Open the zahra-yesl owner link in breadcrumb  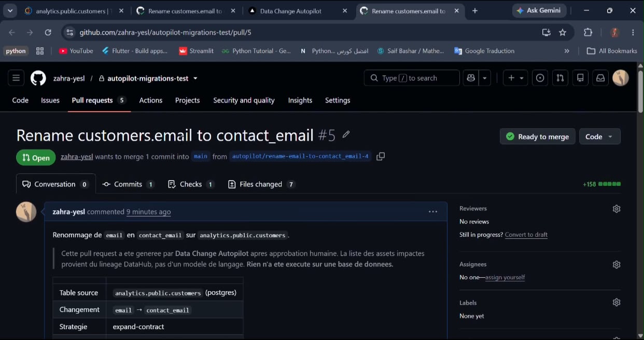69,78
